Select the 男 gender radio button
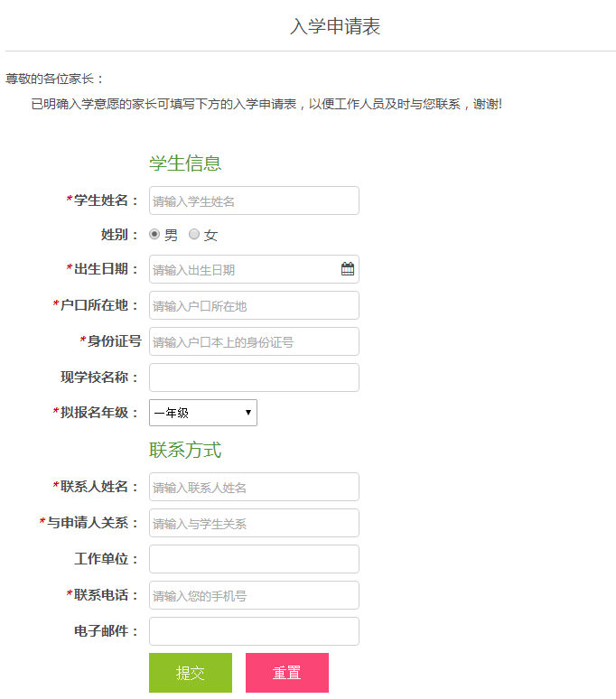The height and width of the screenshot is (699, 616). tap(154, 234)
